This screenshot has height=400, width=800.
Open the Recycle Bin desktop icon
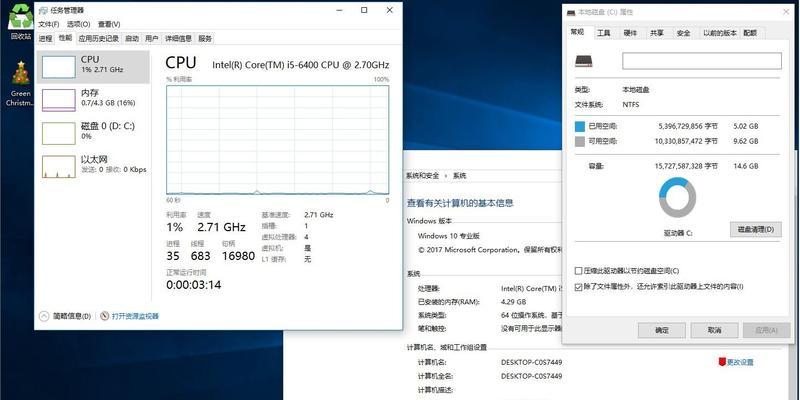(x=21, y=20)
